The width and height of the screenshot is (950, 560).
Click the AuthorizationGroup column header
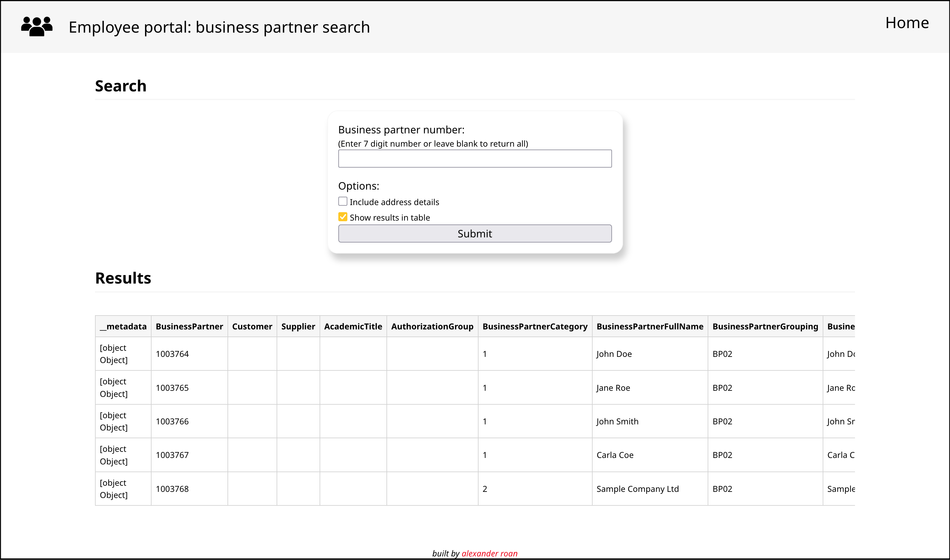pos(432,327)
